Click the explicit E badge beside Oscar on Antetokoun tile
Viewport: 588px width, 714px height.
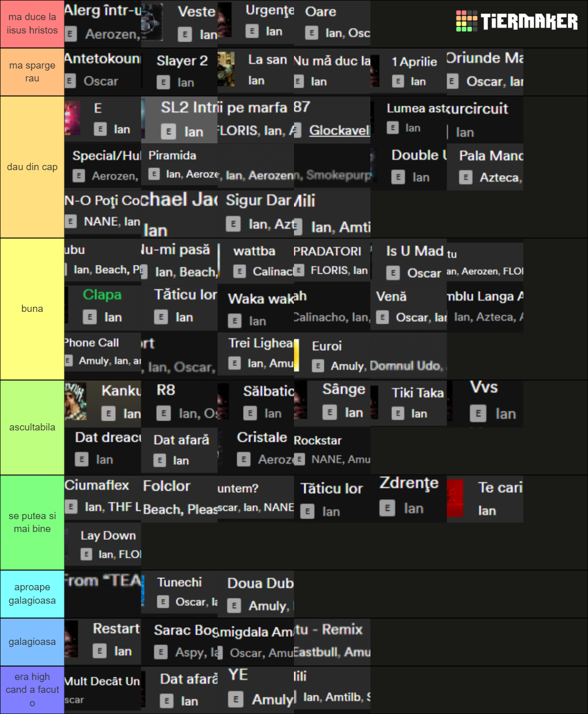tap(71, 81)
